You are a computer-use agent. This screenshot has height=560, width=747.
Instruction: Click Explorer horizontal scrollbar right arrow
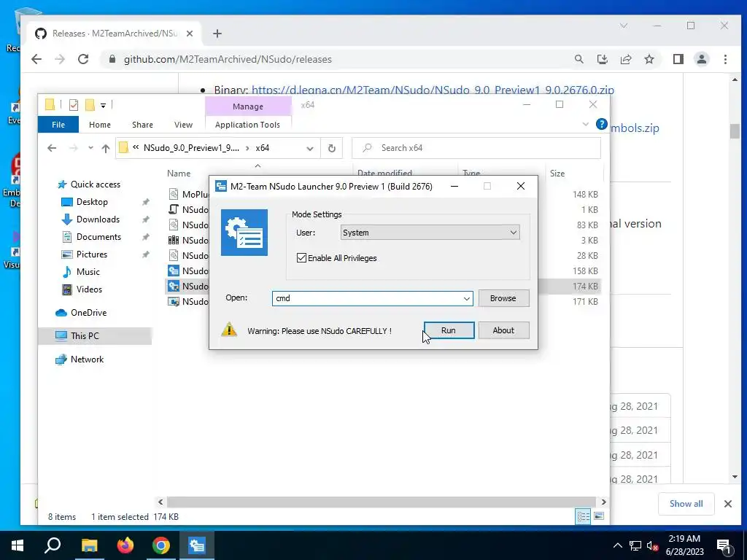pyautogui.click(x=603, y=502)
